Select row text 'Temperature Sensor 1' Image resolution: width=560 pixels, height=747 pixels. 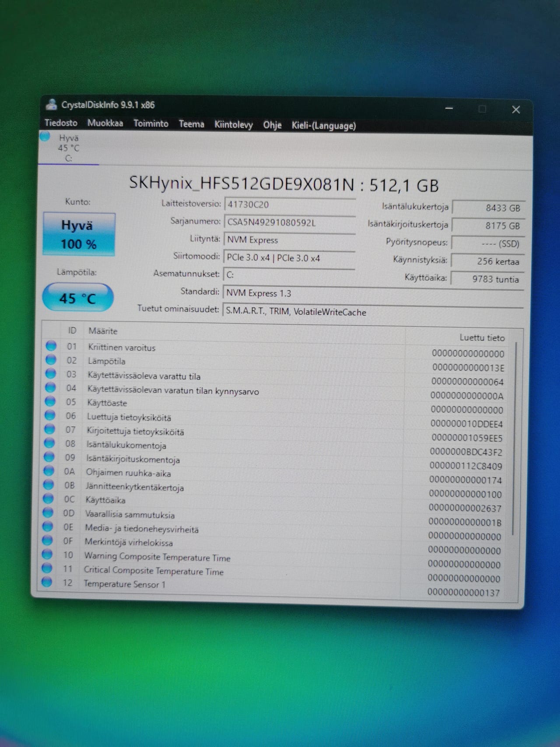pos(125,584)
